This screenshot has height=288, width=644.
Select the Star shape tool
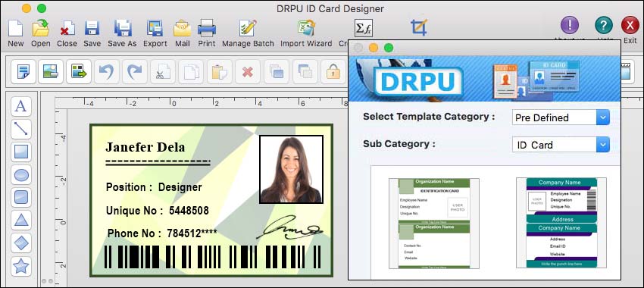pyautogui.click(x=21, y=266)
